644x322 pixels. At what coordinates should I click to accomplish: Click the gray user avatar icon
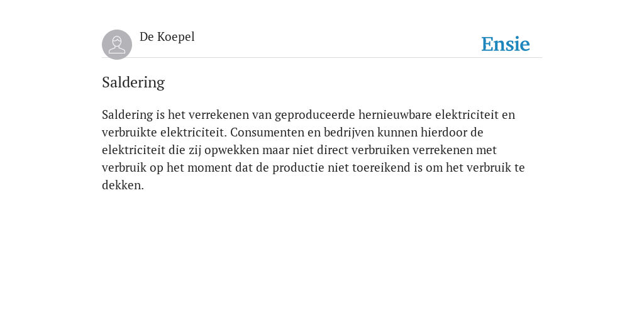point(117,45)
